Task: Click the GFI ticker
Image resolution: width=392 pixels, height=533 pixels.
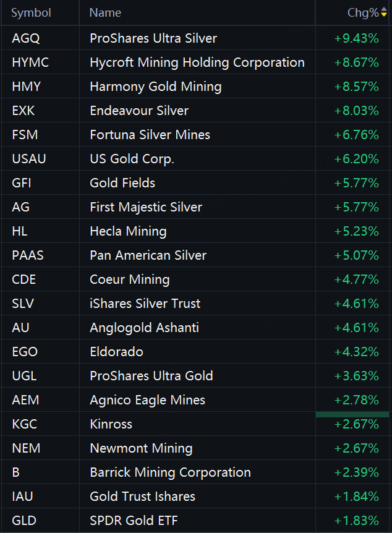Action: pos(22,183)
